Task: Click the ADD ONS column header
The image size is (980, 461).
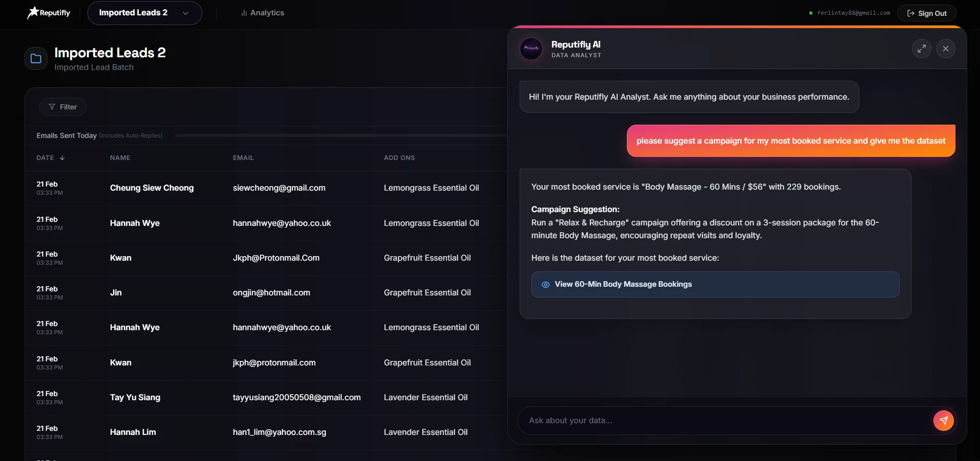Action: point(399,158)
